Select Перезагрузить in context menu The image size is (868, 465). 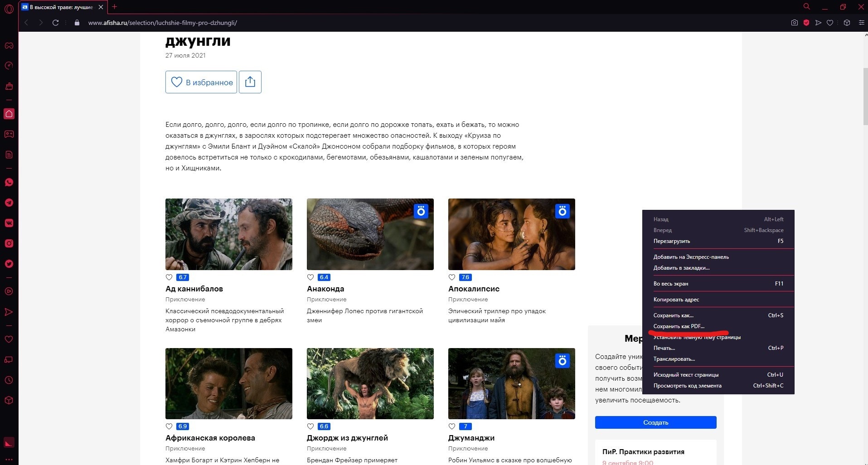pos(718,241)
